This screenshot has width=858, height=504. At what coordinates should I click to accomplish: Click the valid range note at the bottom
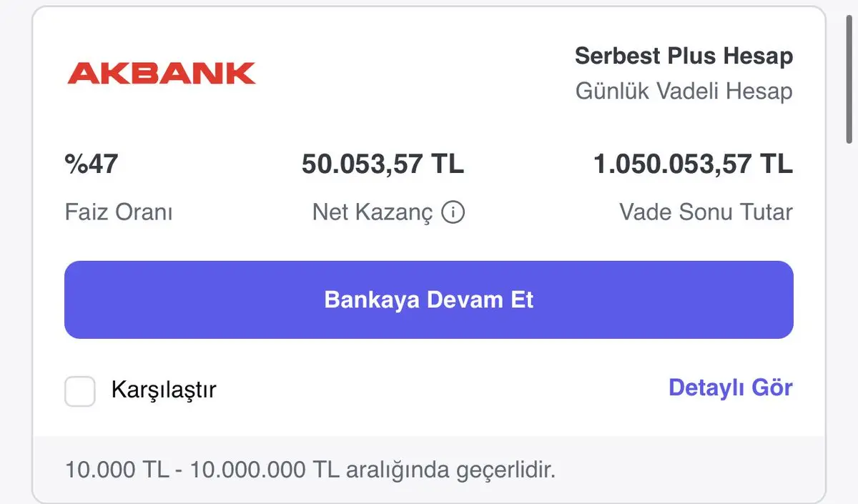tap(310, 470)
